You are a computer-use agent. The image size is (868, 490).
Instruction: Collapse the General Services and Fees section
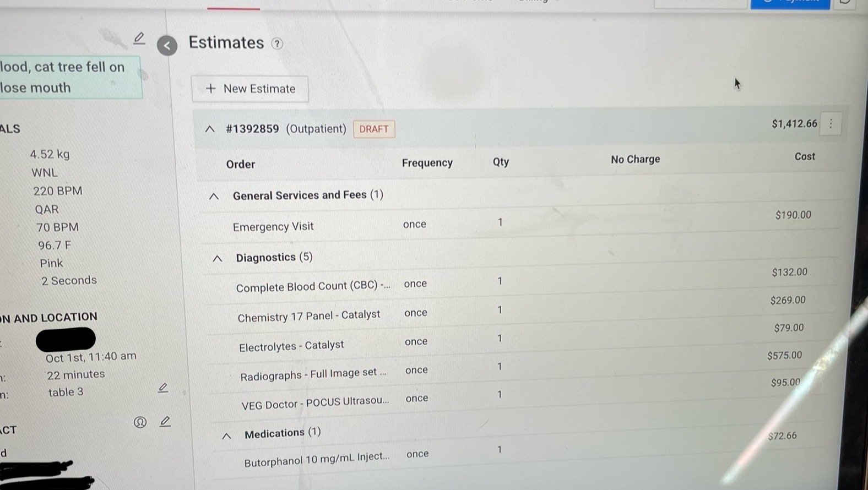(214, 197)
